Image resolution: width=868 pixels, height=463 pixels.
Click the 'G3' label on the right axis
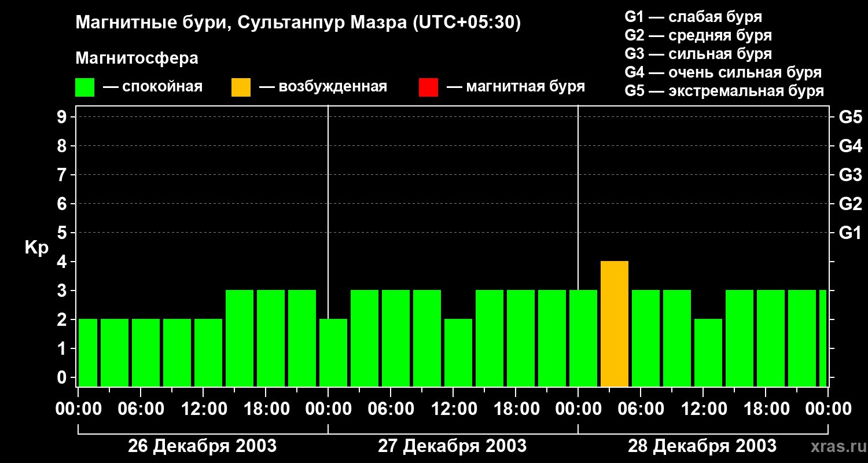point(851,175)
